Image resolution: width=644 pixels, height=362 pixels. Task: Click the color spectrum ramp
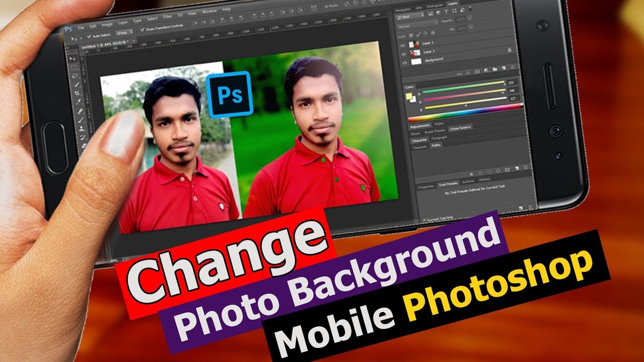pyautogui.click(x=465, y=112)
